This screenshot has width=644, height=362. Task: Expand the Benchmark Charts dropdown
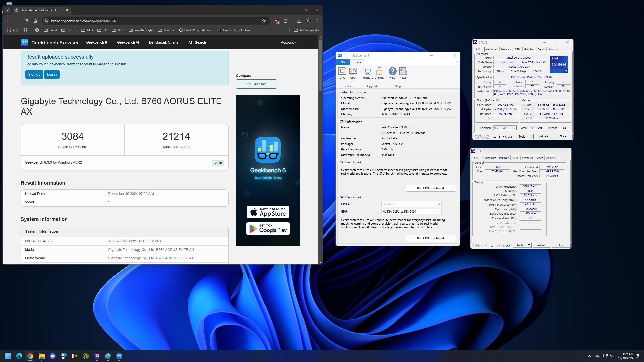(165, 42)
